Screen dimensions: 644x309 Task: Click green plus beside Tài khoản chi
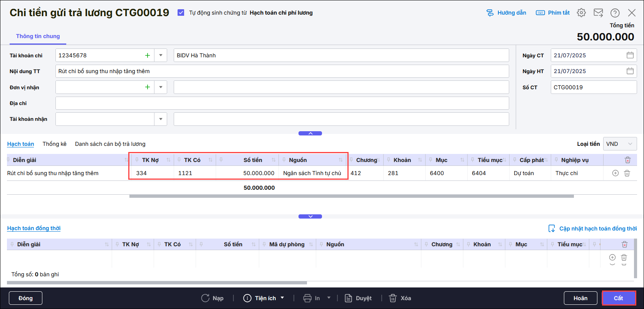147,55
